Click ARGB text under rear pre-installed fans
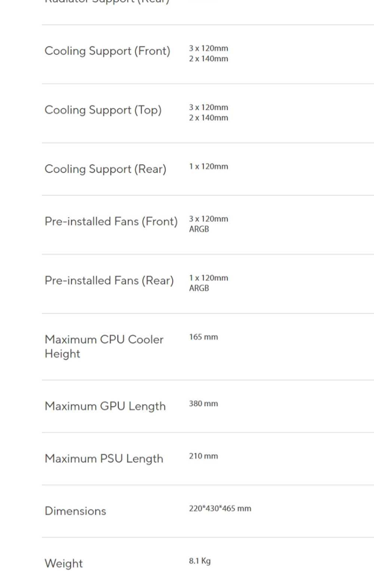 (x=199, y=288)
